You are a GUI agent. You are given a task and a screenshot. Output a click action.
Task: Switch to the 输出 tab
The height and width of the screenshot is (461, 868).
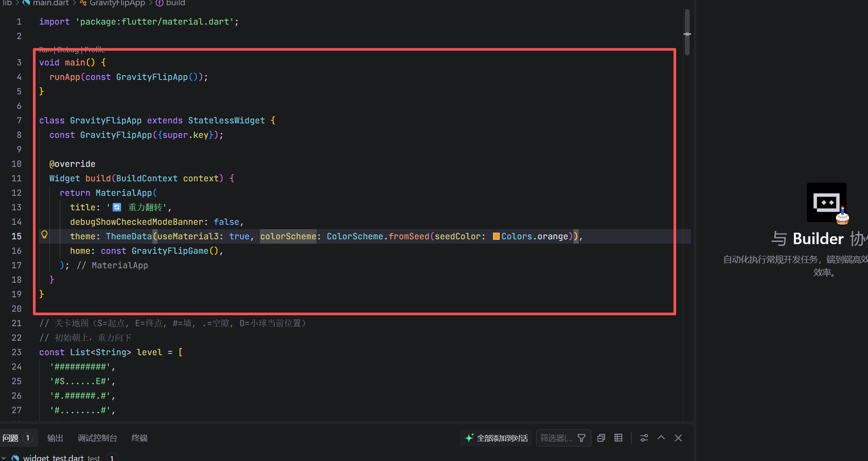(x=55, y=438)
